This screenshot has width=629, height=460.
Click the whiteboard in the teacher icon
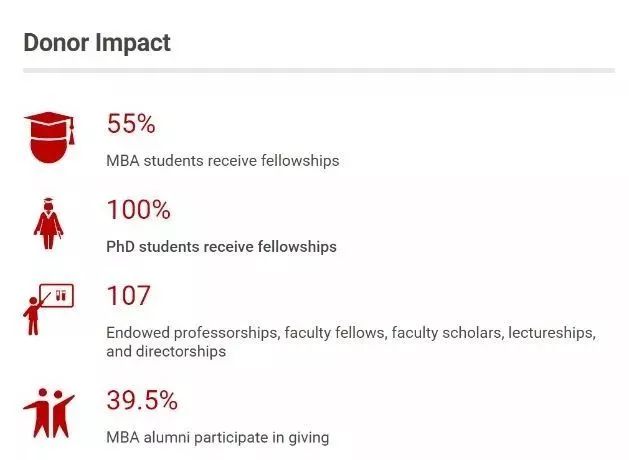pyautogui.click(x=57, y=296)
